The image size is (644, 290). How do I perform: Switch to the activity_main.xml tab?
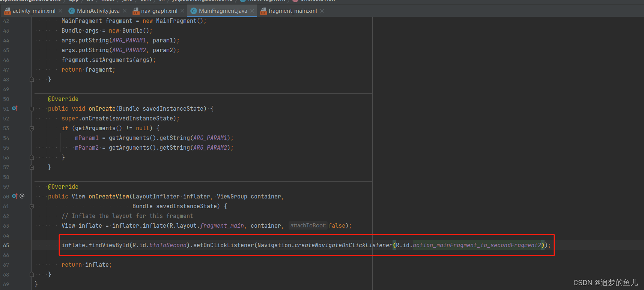(x=34, y=11)
